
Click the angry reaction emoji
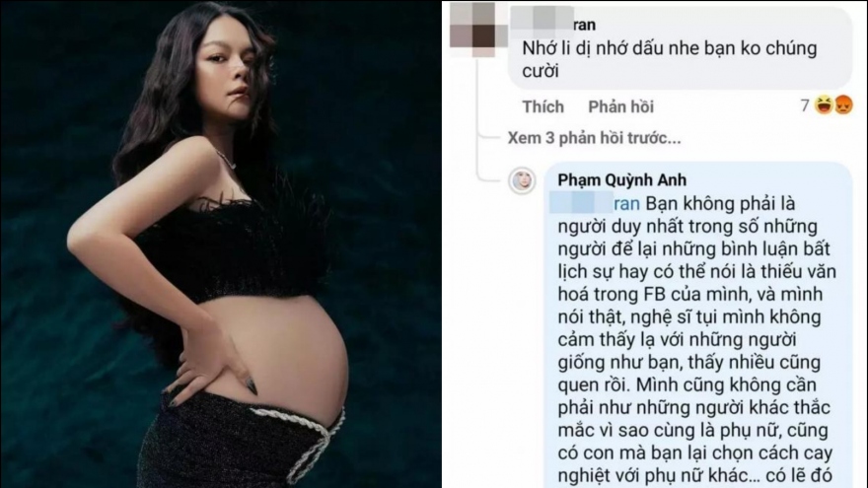pos(843,105)
